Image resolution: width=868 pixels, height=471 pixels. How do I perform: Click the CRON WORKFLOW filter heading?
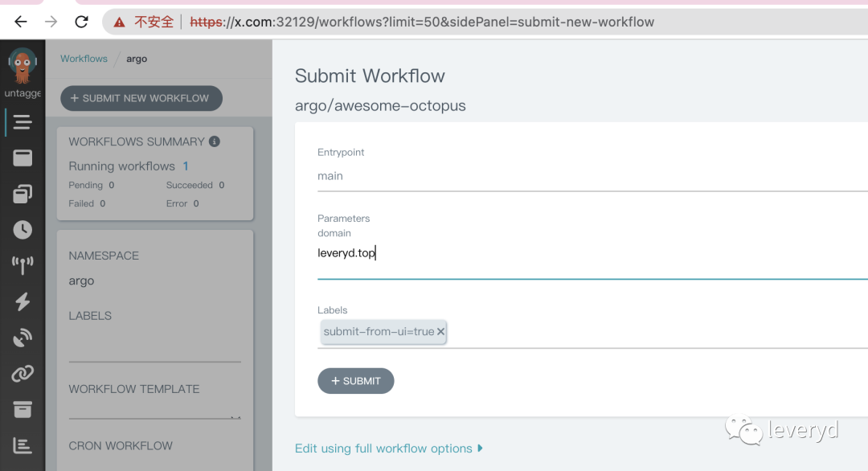pos(121,446)
